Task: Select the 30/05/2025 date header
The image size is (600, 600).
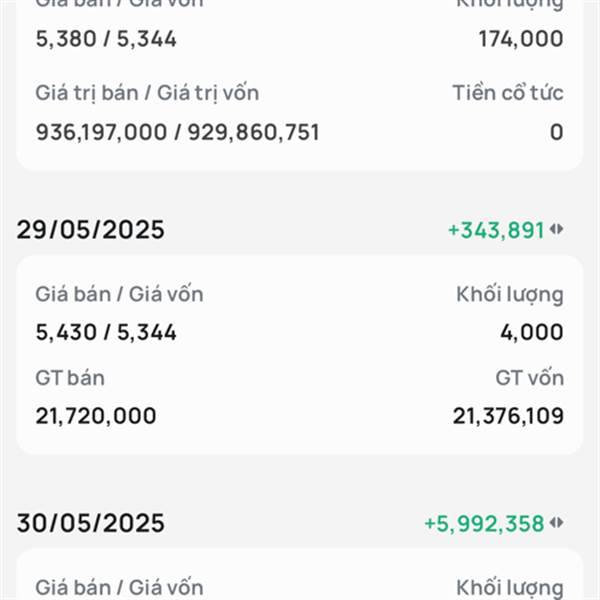Action: [90, 523]
